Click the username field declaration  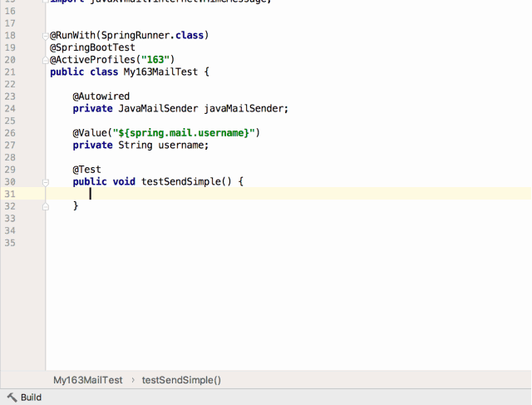point(181,145)
